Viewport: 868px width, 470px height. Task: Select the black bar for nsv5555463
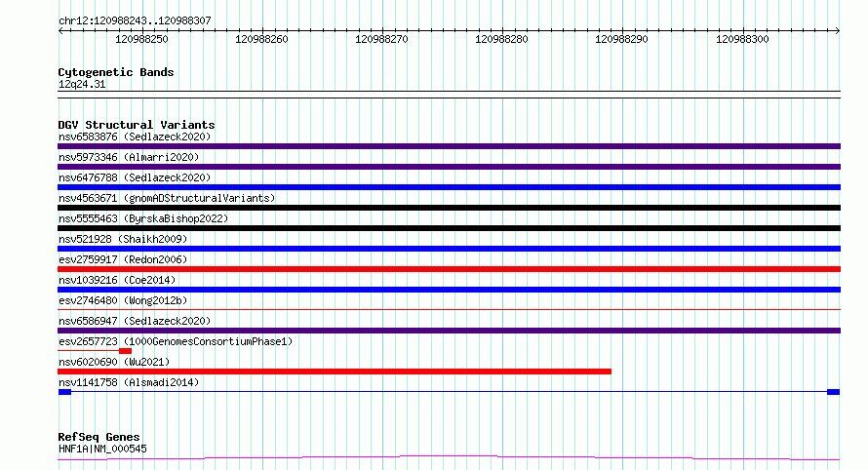pyautogui.click(x=449, y=228)
